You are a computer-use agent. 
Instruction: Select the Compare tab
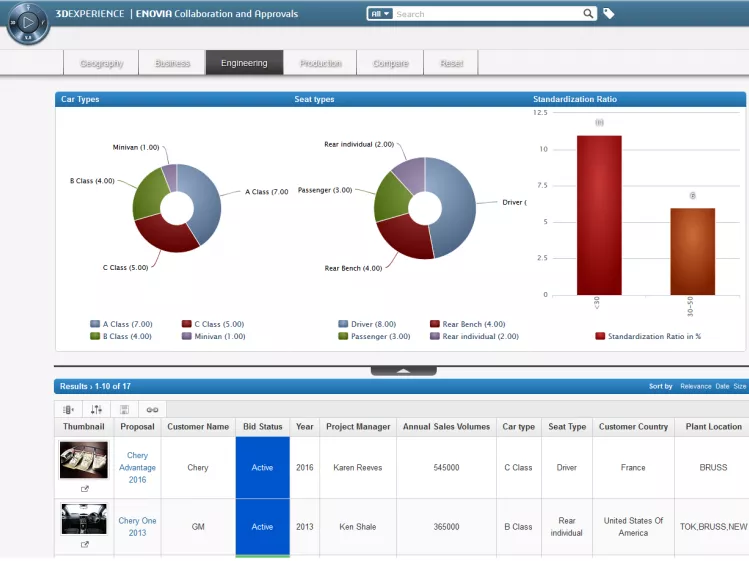[x=390, y=63]
